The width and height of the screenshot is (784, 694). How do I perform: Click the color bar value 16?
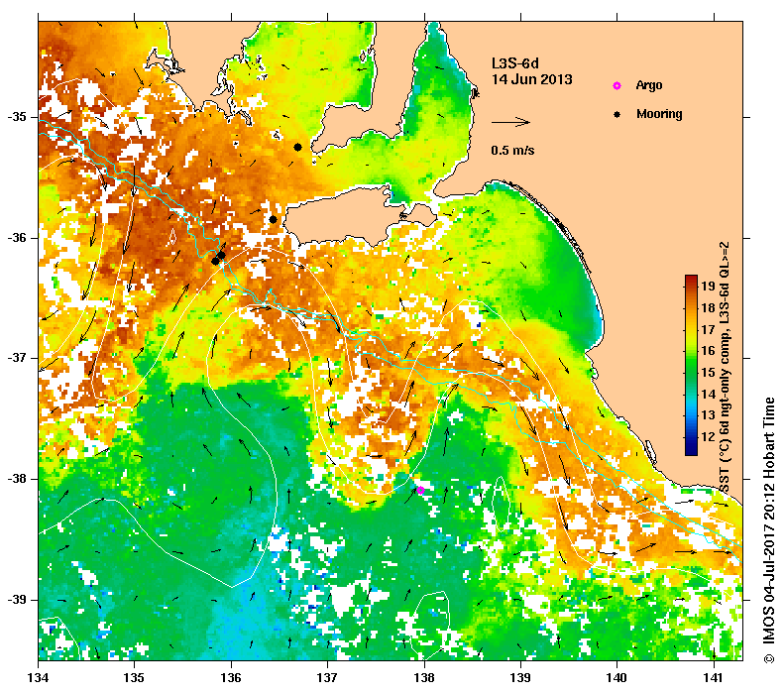pos(708,351)
